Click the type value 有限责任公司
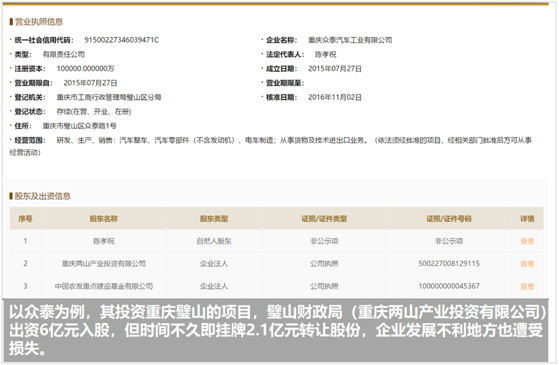Viewport: 559px width, 365px height. pos(63,54)
